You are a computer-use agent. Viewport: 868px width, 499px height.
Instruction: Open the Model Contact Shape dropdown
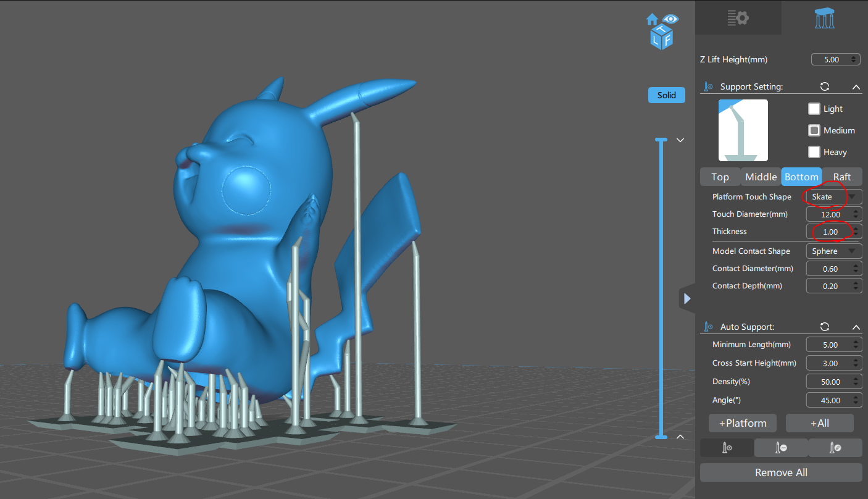834,251
